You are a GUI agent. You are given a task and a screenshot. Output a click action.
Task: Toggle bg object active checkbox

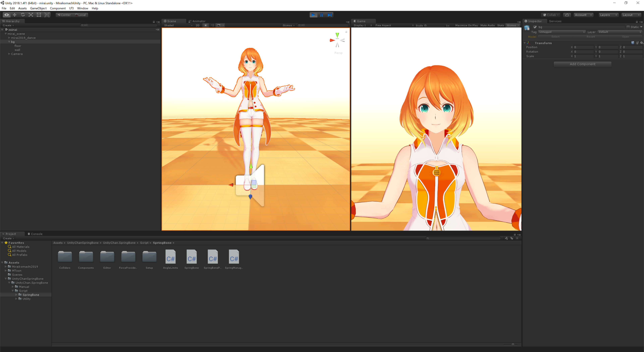[x=535, y=27]
